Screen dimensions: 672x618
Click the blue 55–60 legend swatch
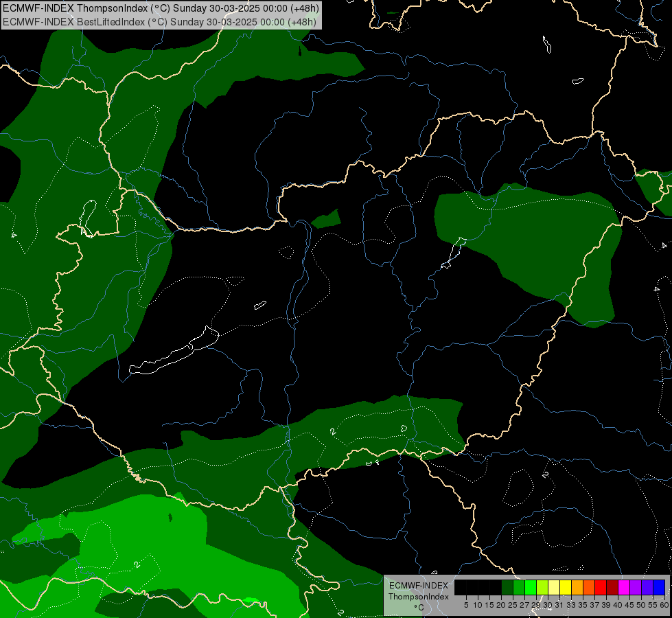(659, 587)
